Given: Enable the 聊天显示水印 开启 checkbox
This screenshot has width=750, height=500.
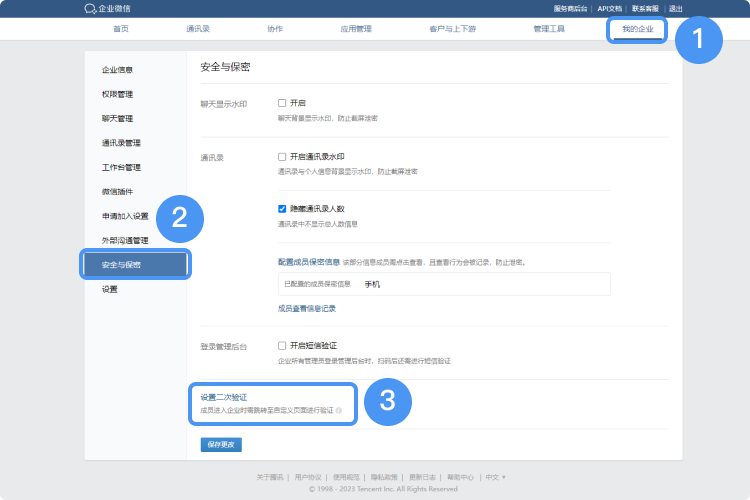Looking at the screenshot, I should (x=282, y=103).
